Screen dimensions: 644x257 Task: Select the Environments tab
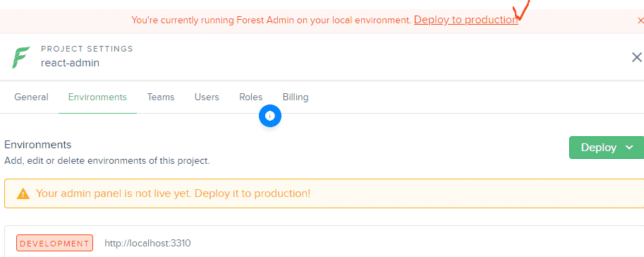click(x=98, y=97)
